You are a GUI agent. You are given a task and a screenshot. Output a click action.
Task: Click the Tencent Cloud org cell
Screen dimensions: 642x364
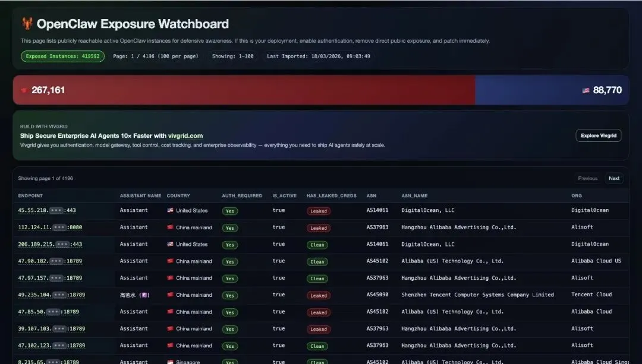click(591, 295)
